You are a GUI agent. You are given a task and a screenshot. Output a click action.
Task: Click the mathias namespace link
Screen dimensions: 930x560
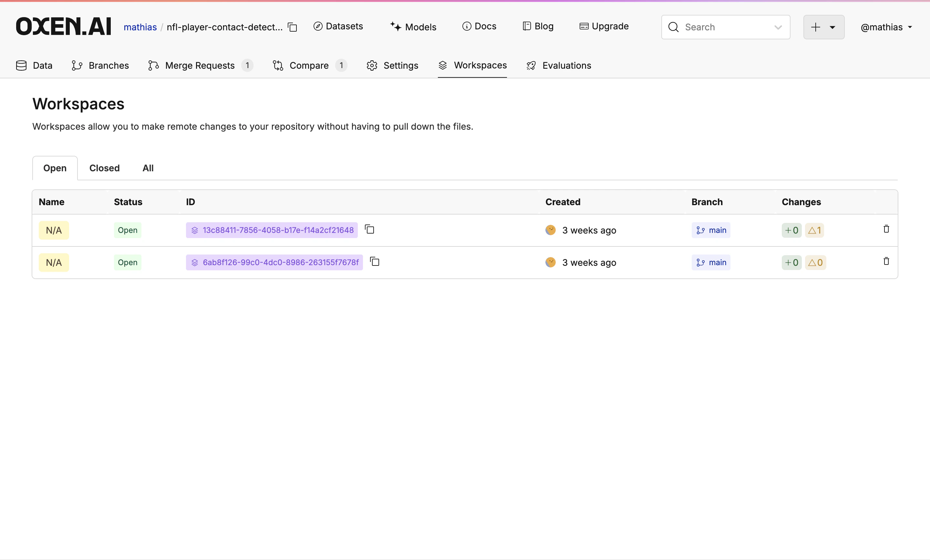[x=140, y=27]
